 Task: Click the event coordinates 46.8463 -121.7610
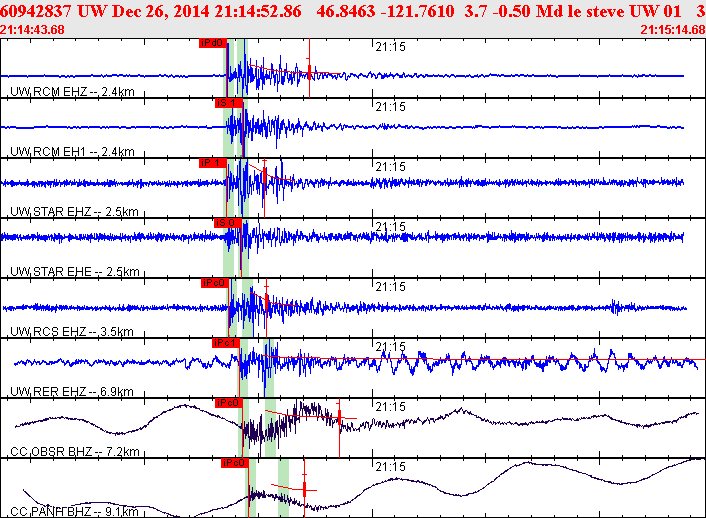385,11
